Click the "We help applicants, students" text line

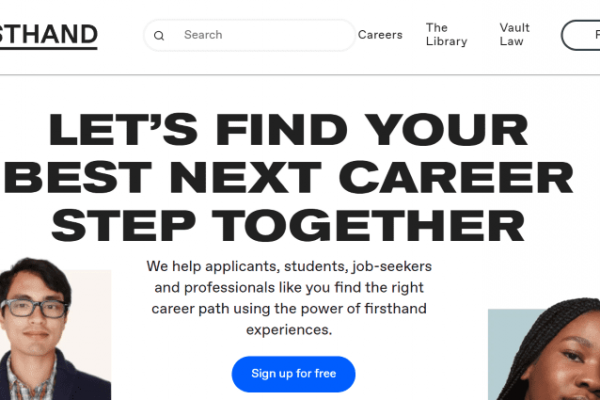[289, 266]
